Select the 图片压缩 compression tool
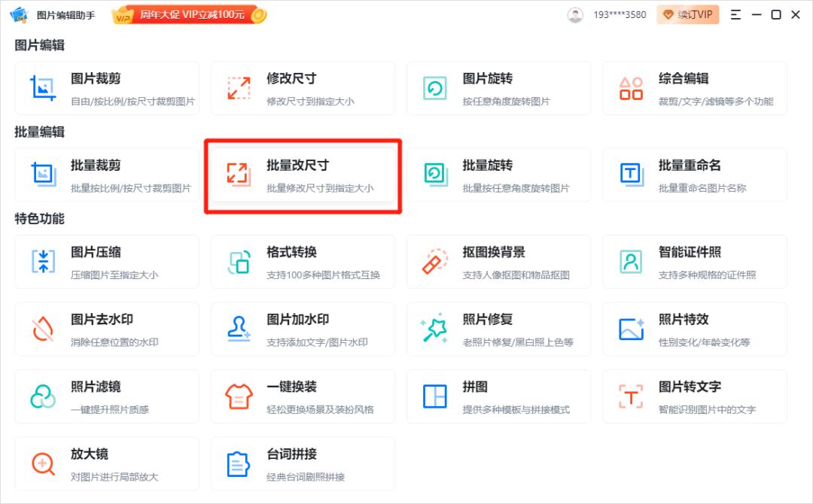813x504 pixels. pyautogui.click(x=107, y=261)
